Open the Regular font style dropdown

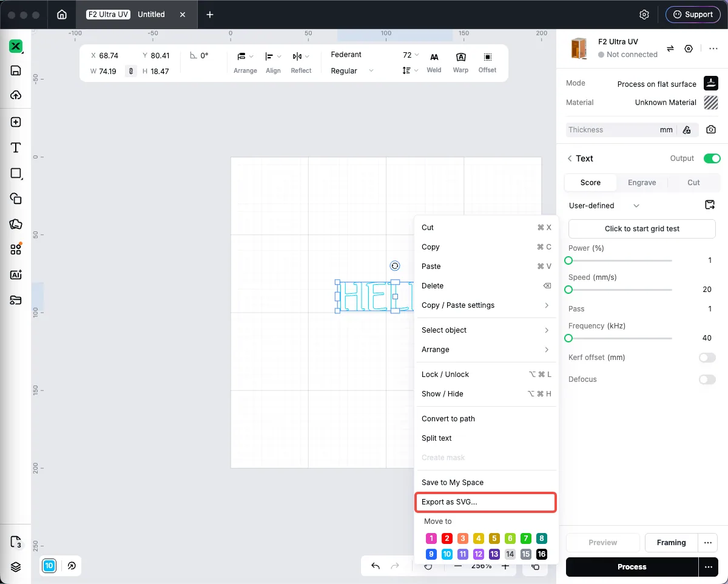352,71
